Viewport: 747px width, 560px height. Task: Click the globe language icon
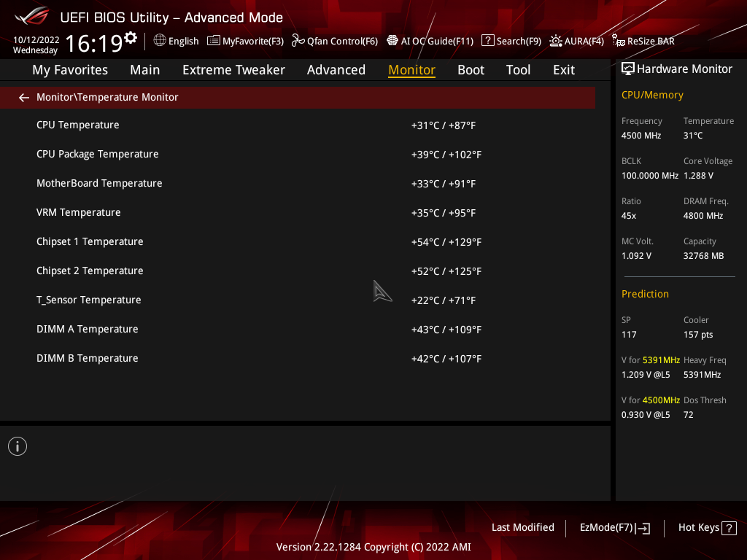pos(160,41)
